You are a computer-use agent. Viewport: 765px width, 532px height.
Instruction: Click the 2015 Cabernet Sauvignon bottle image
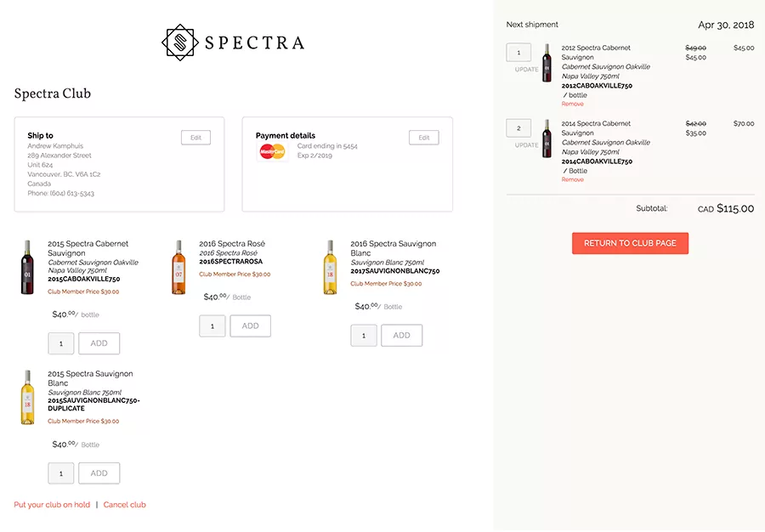pyautogui.click(x=27, y=268)
